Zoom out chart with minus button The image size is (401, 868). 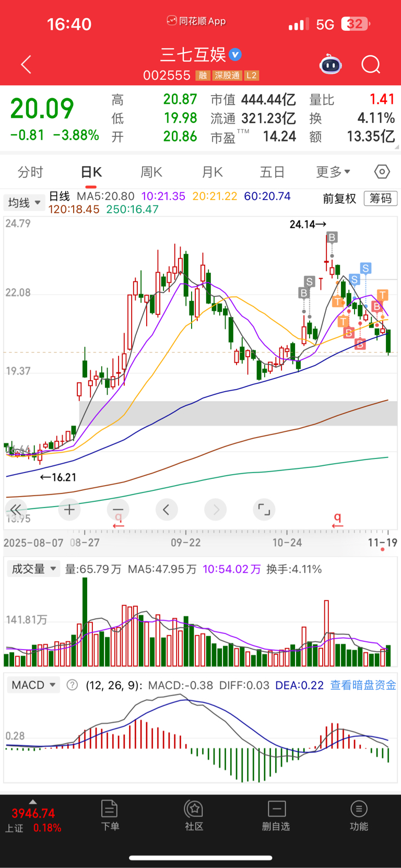(118, 509)
